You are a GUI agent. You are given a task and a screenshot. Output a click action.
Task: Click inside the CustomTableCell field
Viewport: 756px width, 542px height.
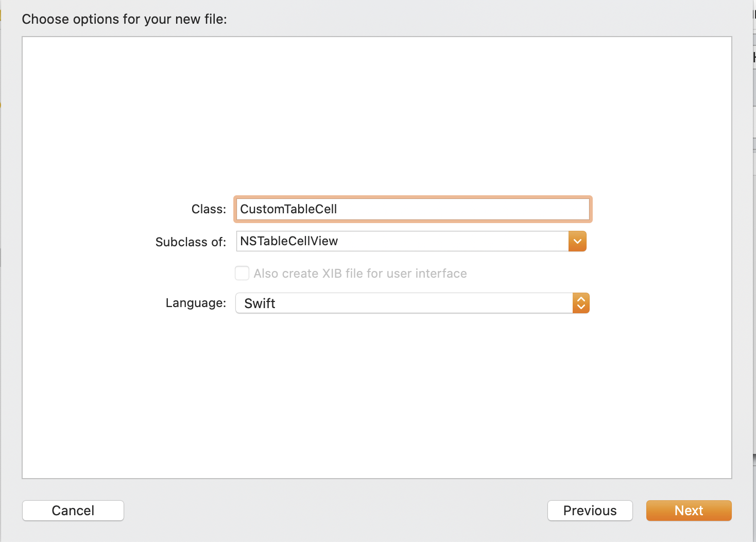[x=412, y=209]
